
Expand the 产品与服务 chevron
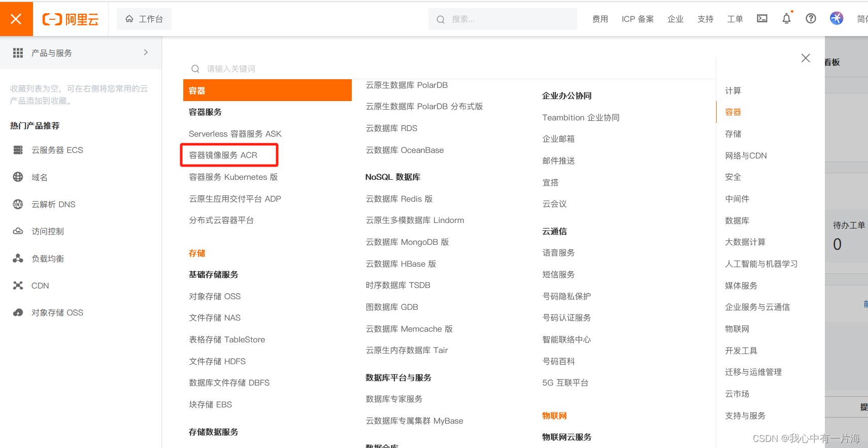click(x=146, y=52)
